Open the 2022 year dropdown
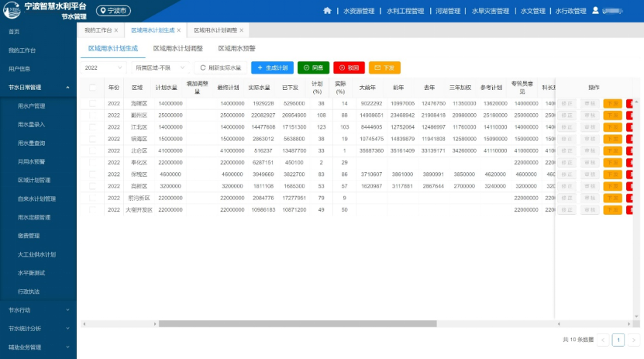 [x=104, y=67]
